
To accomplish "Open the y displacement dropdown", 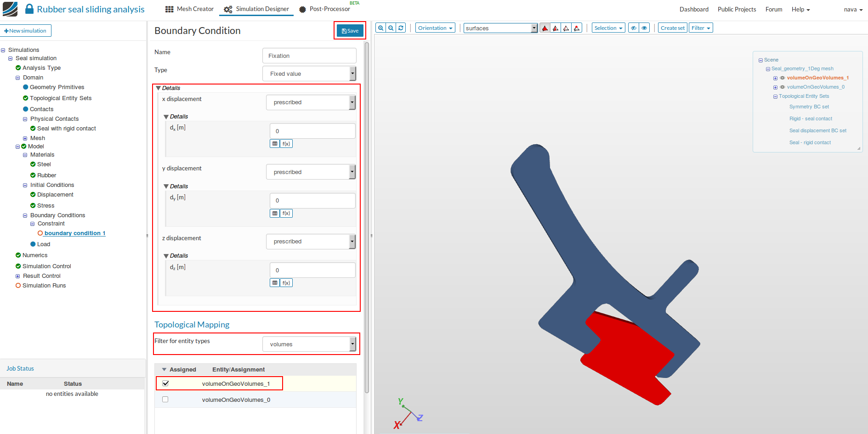I will click(x=311, y=172).
